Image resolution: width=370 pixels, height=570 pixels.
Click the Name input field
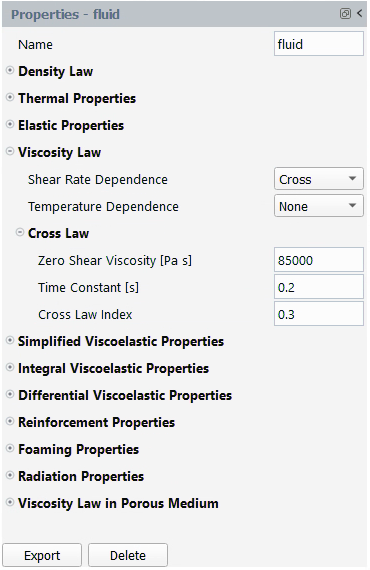[x=318, y=44]
